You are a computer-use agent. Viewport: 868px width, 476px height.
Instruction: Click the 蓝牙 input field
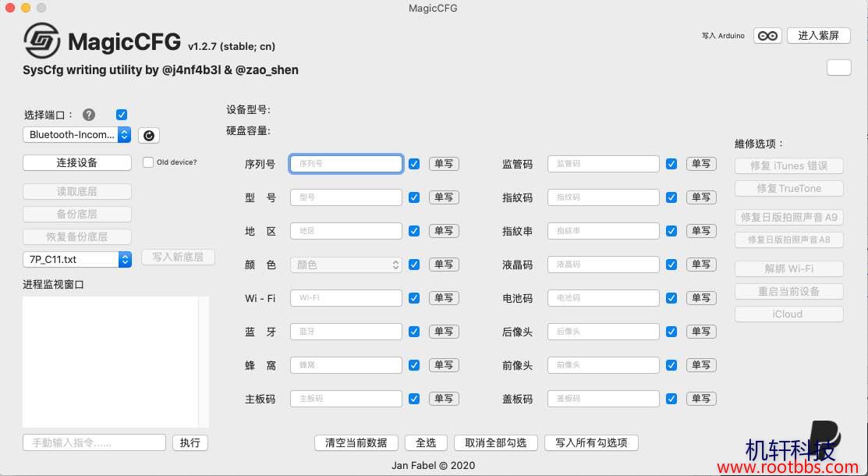click(346, 332)
